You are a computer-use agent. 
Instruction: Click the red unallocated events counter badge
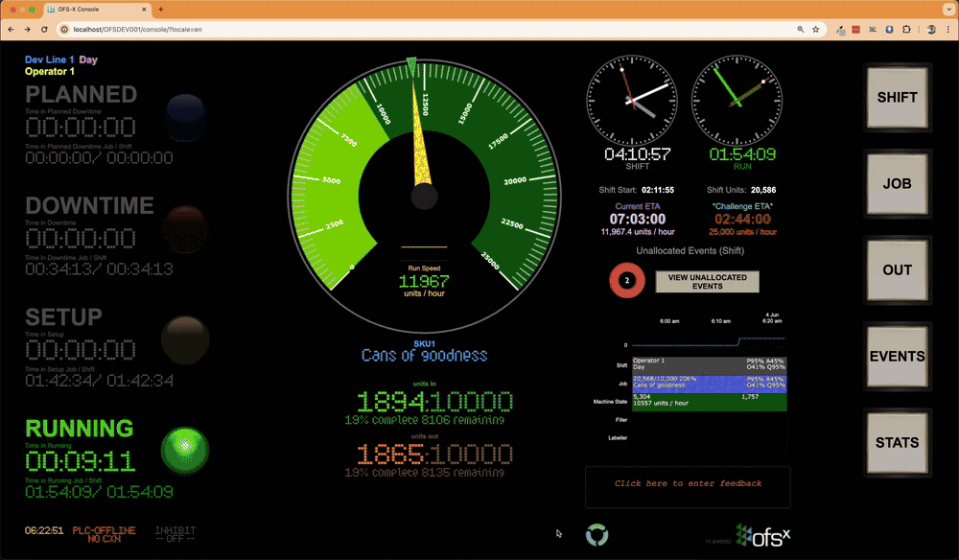(x=626, y=281)
